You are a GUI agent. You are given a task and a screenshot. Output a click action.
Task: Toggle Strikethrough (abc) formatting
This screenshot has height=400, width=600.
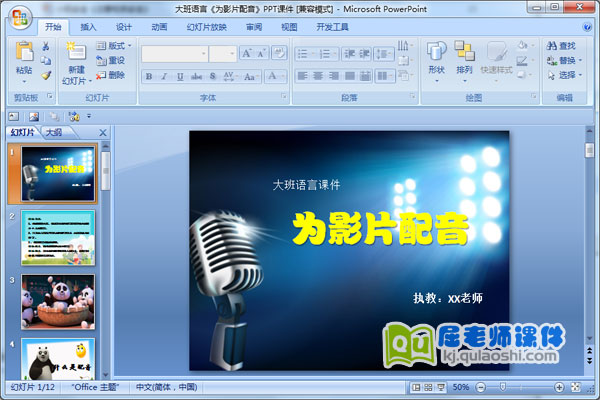(x=196, y=76)
